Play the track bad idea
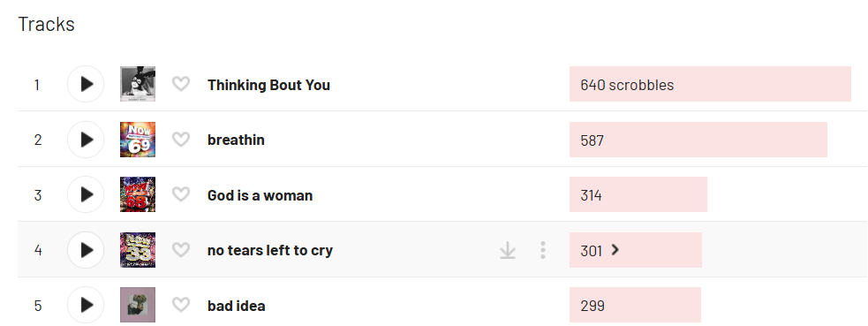This screenshot has height=326, width=868. 86,305
